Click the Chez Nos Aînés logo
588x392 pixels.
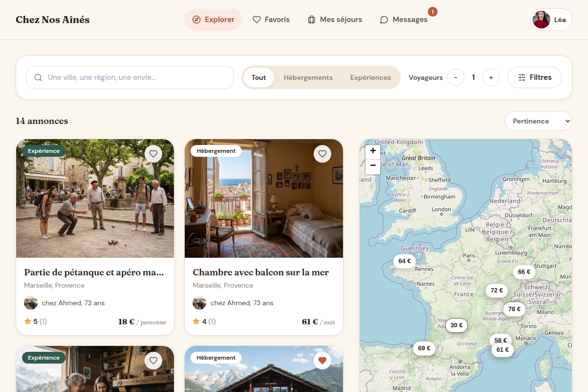point(52,20)
